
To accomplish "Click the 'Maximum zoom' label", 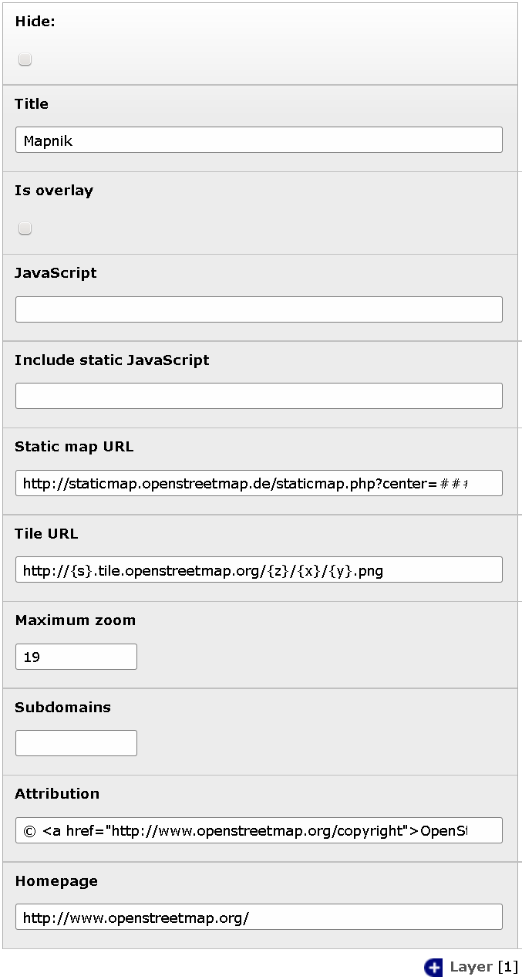I will pyautogui.click(x=76, y=620).
